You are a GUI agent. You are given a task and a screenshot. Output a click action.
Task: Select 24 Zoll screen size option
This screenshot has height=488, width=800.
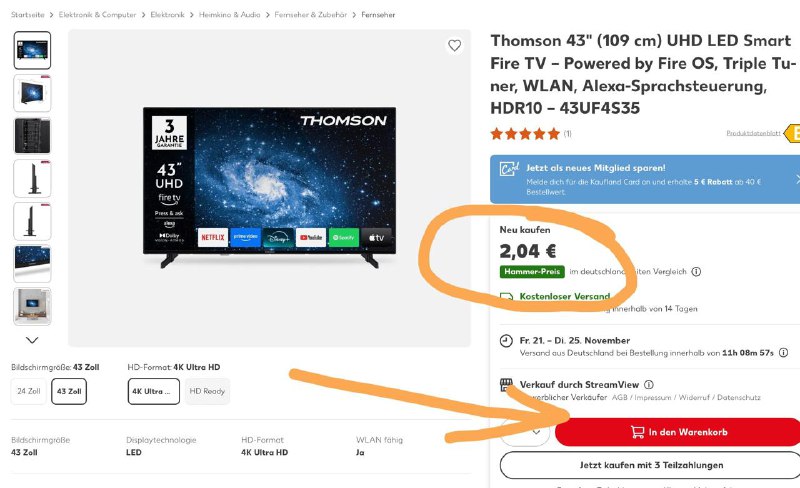29,392
